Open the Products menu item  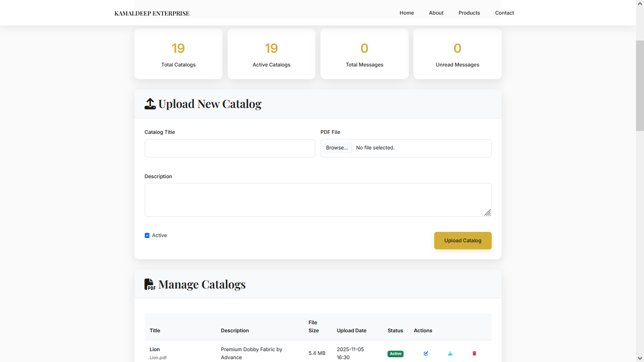coord(469,13)
